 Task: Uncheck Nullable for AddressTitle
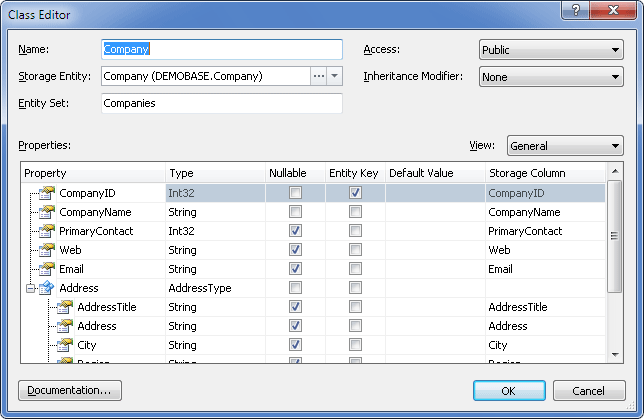point(295,306)
